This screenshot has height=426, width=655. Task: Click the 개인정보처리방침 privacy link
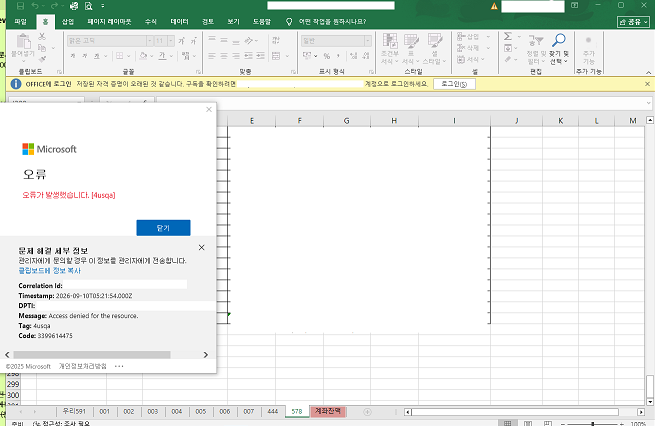coord(83,366)
